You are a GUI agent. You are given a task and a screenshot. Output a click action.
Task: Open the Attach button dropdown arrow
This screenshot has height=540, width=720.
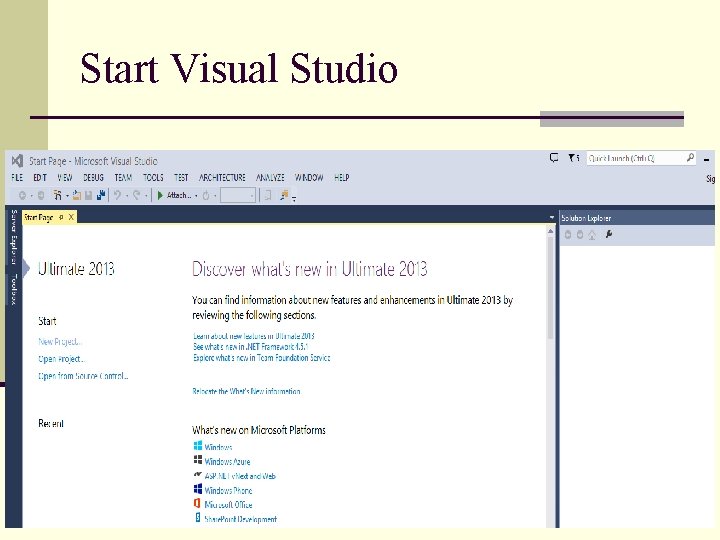tap(196, 196)
